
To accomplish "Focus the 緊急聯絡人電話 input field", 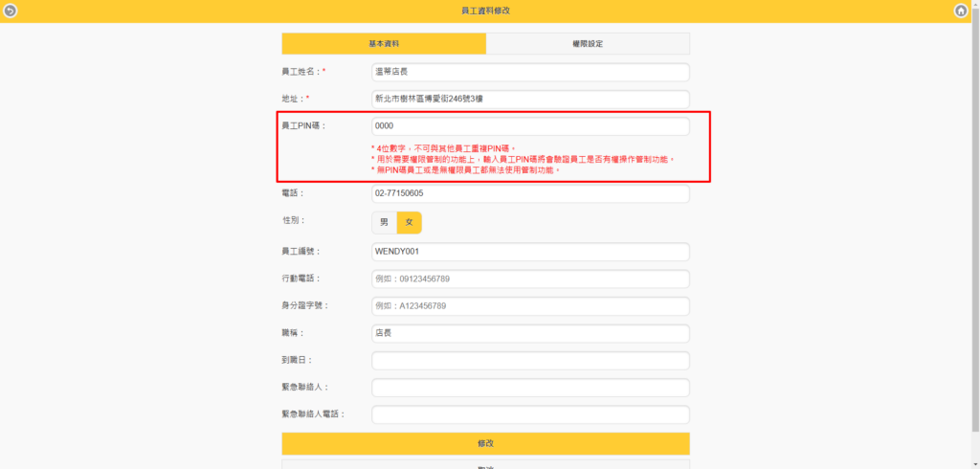I will [x=530, y=414].
